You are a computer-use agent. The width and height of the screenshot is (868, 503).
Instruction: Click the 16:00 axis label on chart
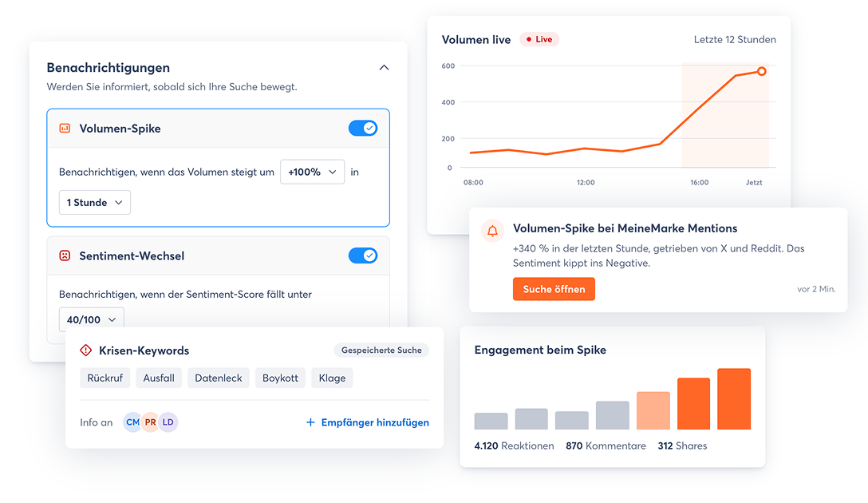tap(699, 182)
